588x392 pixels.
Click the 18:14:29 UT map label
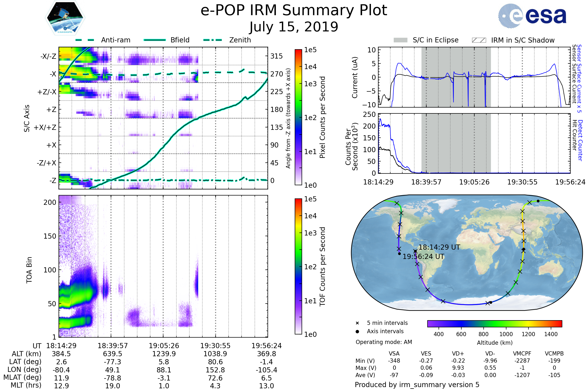(x=439, y=247)
